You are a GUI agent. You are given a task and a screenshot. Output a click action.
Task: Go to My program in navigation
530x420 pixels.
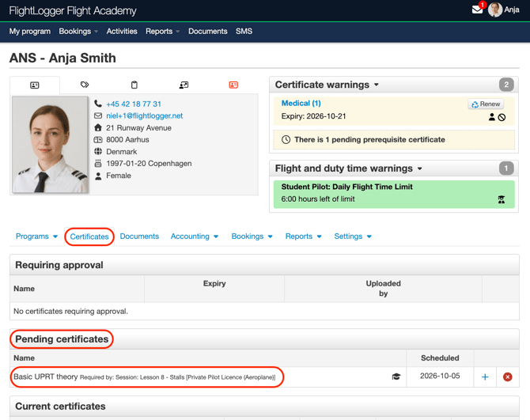pyautogui.click(x=30, y=32)
